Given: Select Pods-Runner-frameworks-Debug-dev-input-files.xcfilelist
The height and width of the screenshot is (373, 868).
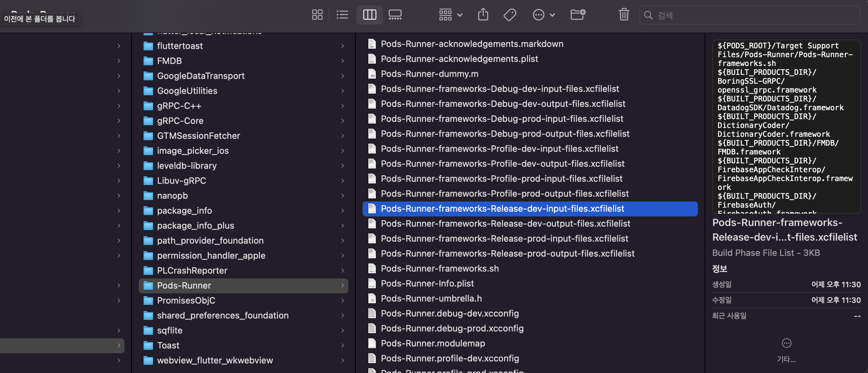Looking at the screenshot, I should (530, 89).
